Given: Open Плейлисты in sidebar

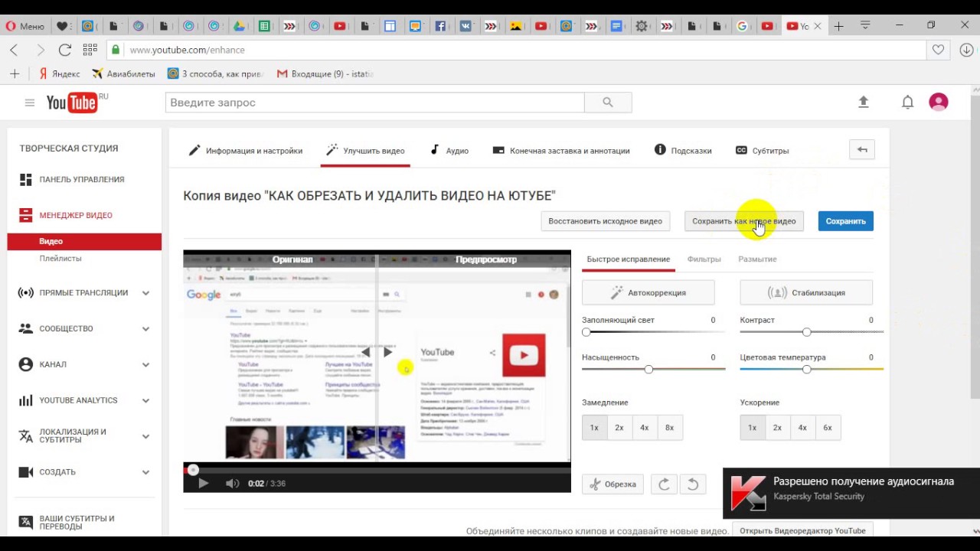Looking at the screenshot, I should (x=60, y=259).
